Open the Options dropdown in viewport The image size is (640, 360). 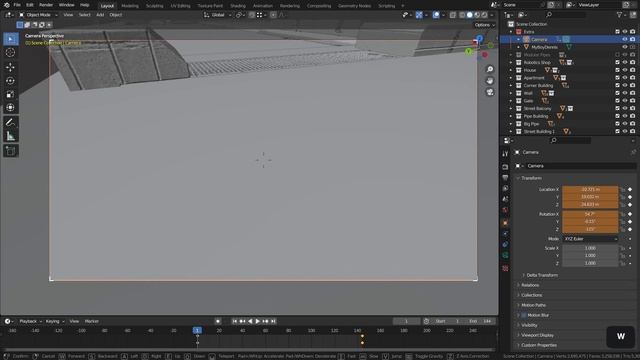pyautogui.click(x=484, y=25)
